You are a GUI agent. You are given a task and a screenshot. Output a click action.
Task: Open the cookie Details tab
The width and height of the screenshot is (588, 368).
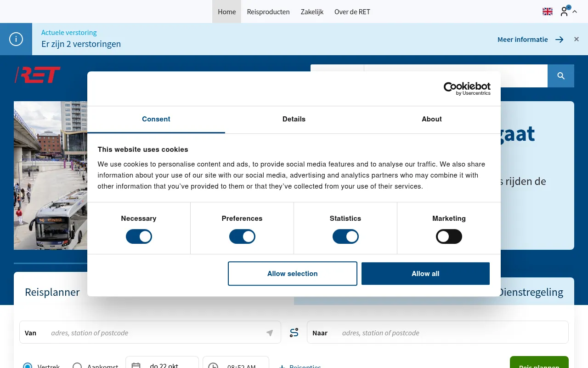point(294,119)
